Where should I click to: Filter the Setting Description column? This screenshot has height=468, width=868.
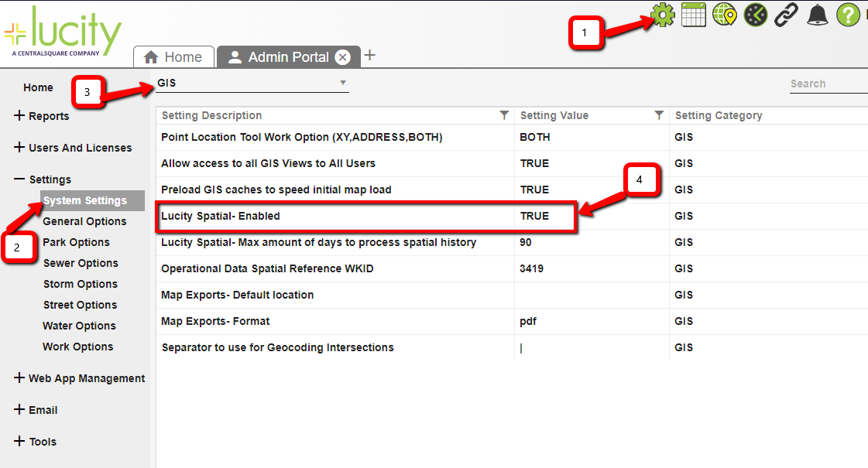504,115
